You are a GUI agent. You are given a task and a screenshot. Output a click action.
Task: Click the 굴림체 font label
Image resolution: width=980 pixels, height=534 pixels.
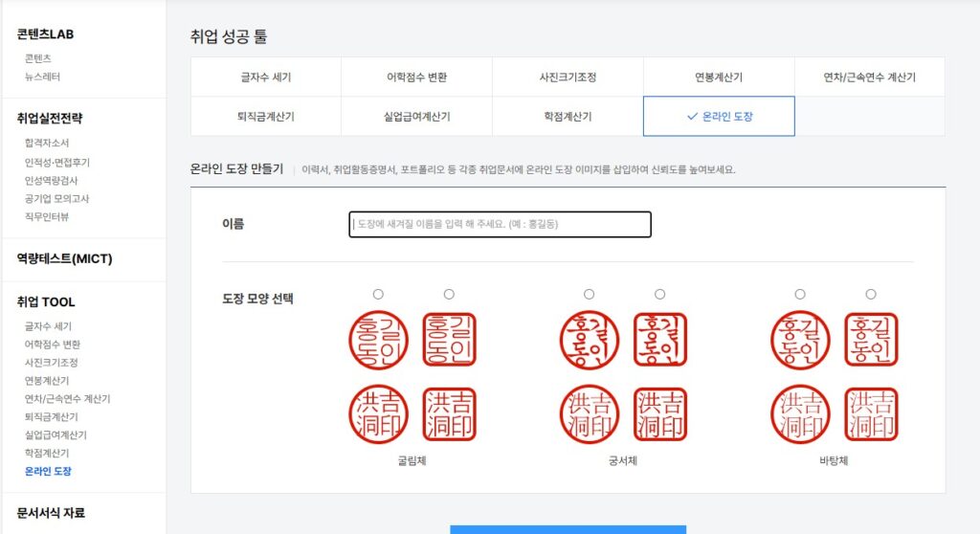pos(412,461)
